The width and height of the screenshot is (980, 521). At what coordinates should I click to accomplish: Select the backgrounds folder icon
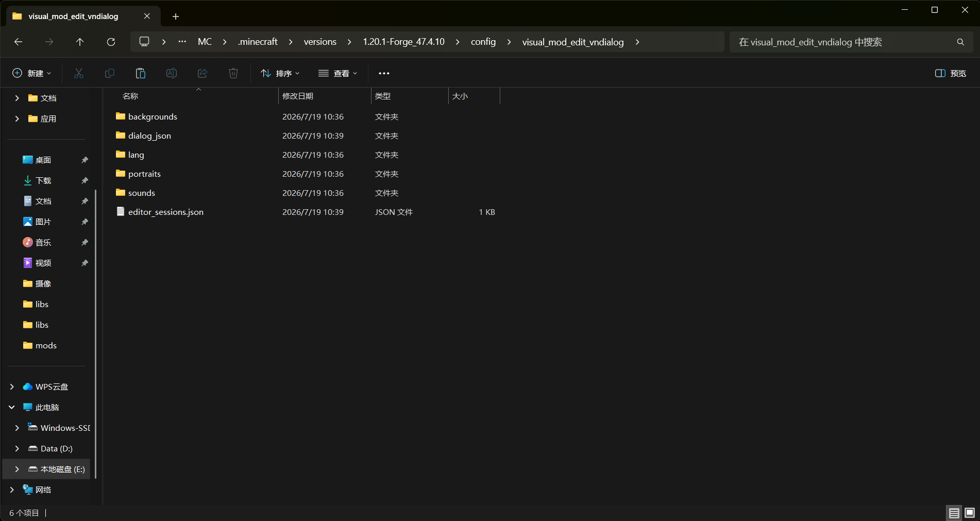click(x=121, y=116)
